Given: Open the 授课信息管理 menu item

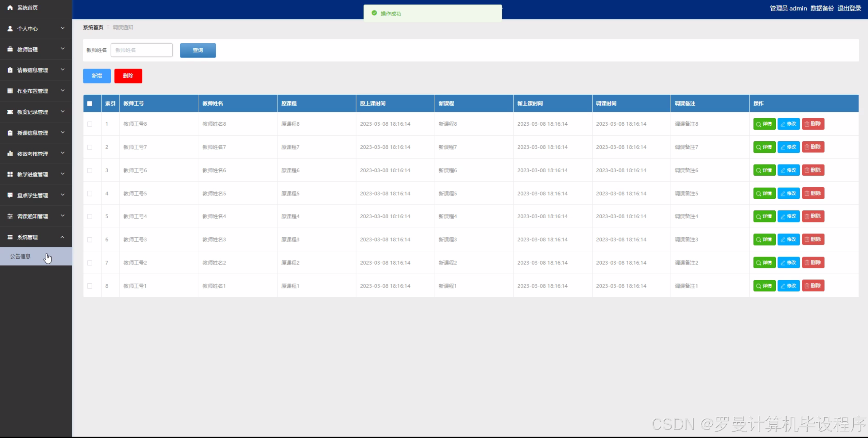Looking at the screenshot, I should [x=33, y=133].
